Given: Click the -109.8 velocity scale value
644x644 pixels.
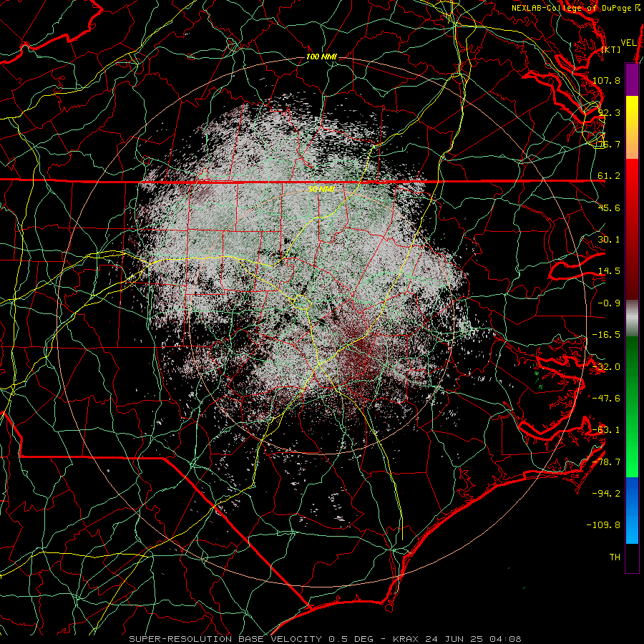Looking at the screenshot, I should [603, 525].
